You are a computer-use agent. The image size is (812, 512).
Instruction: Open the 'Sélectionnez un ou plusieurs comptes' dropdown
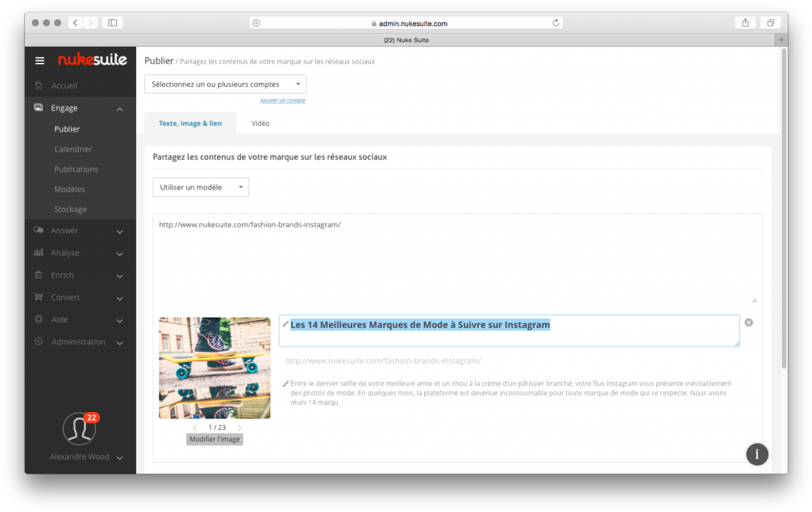click(225, 83)
